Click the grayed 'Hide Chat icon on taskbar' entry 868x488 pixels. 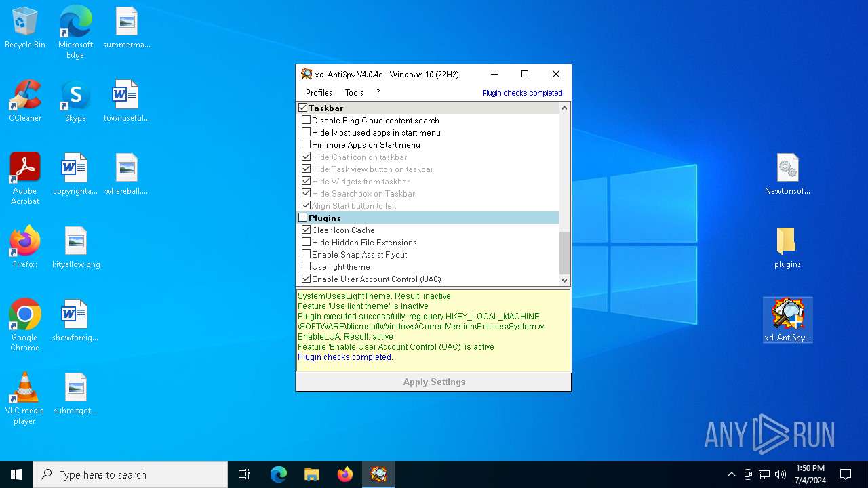pos(359,157)
